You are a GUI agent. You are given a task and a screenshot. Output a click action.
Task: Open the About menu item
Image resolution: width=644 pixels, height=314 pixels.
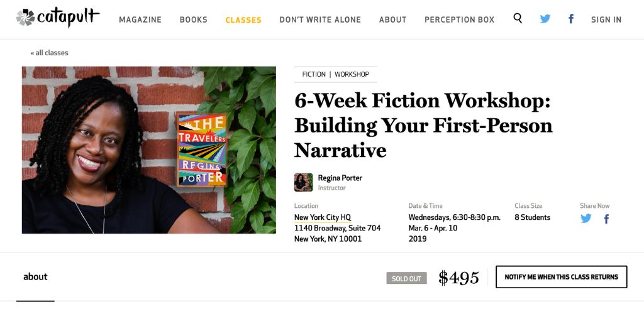click(x=392, y=19)
